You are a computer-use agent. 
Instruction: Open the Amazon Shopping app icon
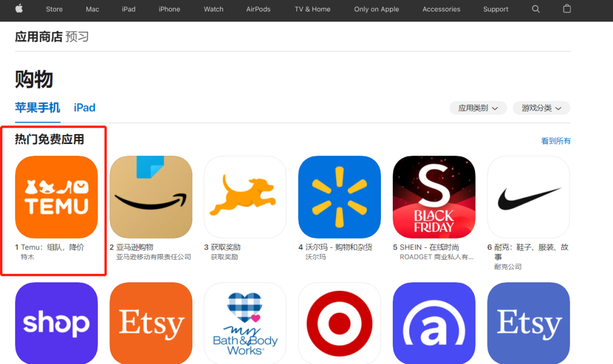(151, 197)
